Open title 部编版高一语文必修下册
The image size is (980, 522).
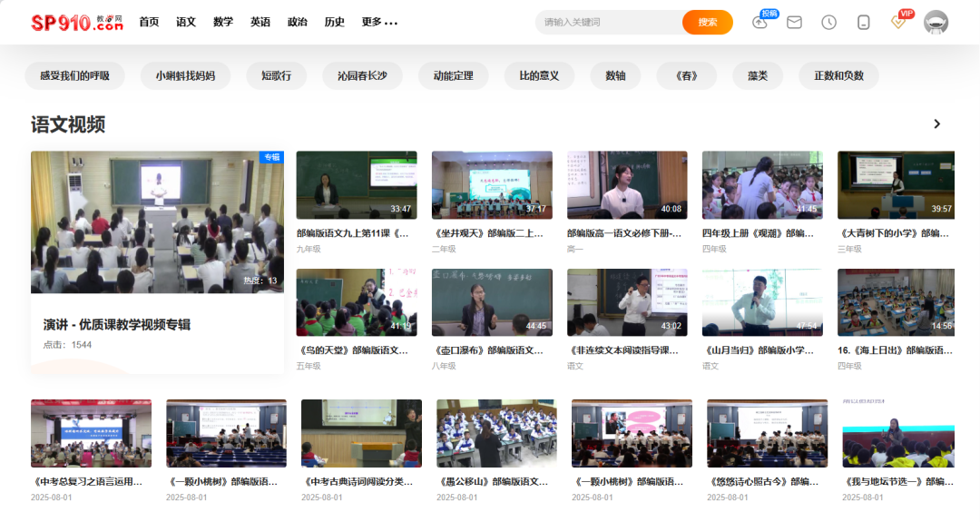[x=624, y=233]
